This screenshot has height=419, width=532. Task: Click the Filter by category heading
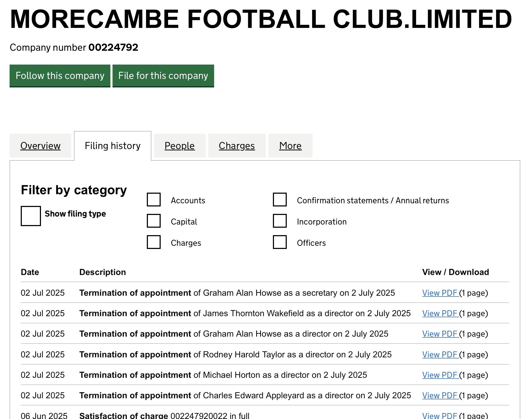[74, 190]
